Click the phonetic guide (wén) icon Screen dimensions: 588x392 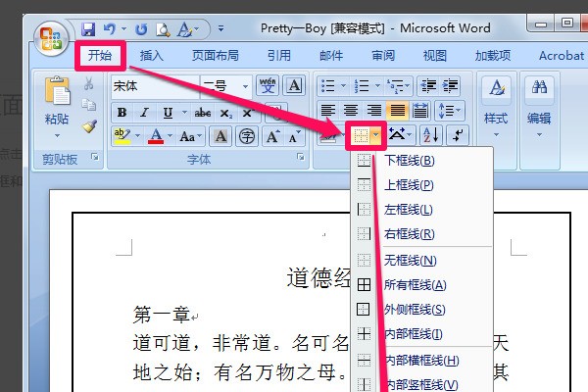[x=268, y=85]
